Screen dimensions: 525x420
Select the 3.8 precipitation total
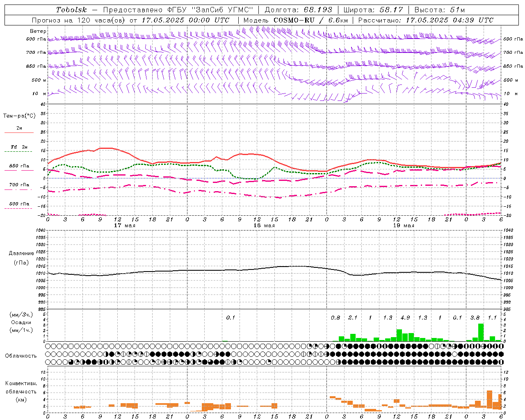click(475, 317)
